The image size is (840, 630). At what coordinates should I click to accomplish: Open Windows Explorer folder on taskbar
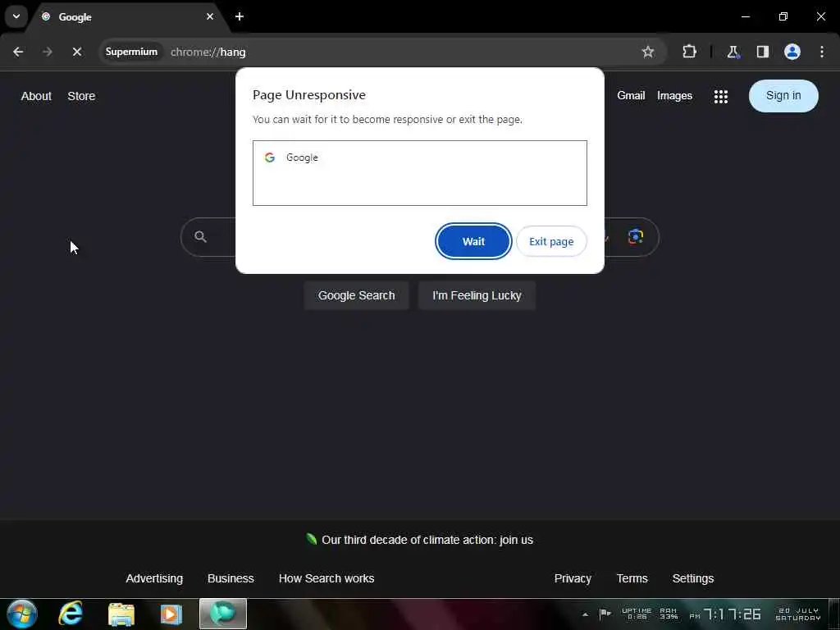[x=121, y=614]
